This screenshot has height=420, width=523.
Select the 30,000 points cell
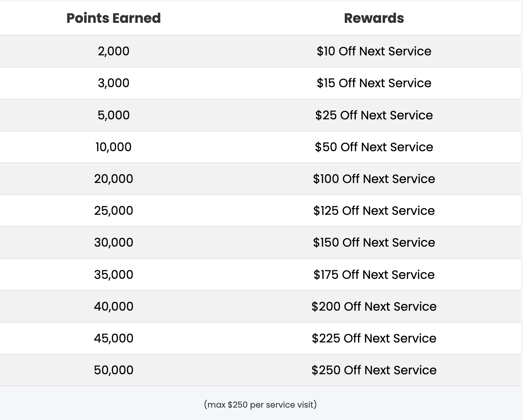click(113, 243)
